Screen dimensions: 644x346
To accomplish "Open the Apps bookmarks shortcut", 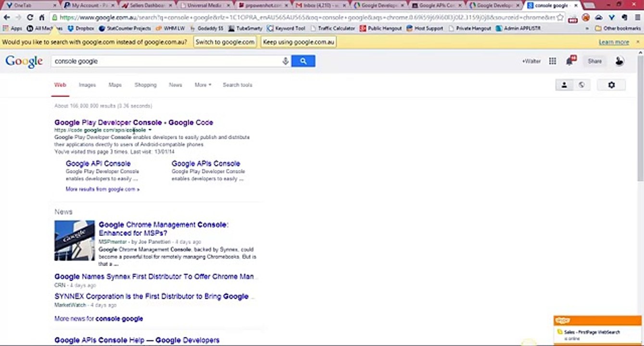I will click(x=13, y=28).
